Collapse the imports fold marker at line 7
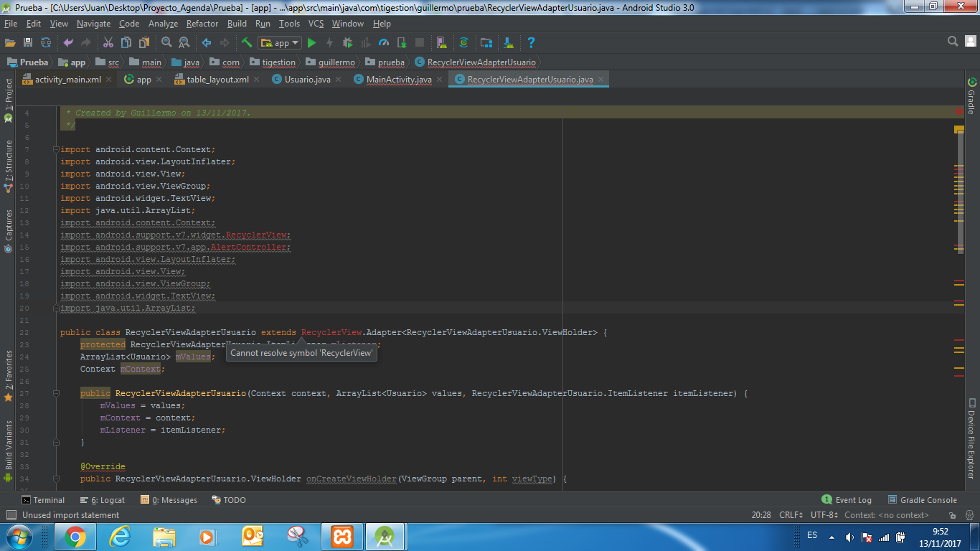The image size is (980, 551). click(55, 149)
